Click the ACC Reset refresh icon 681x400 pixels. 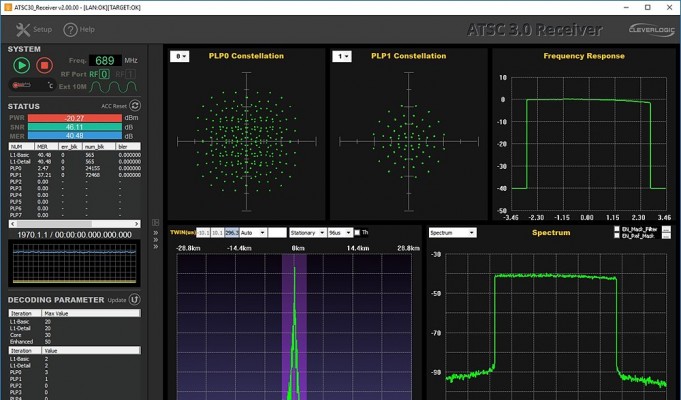coord(135,106)
